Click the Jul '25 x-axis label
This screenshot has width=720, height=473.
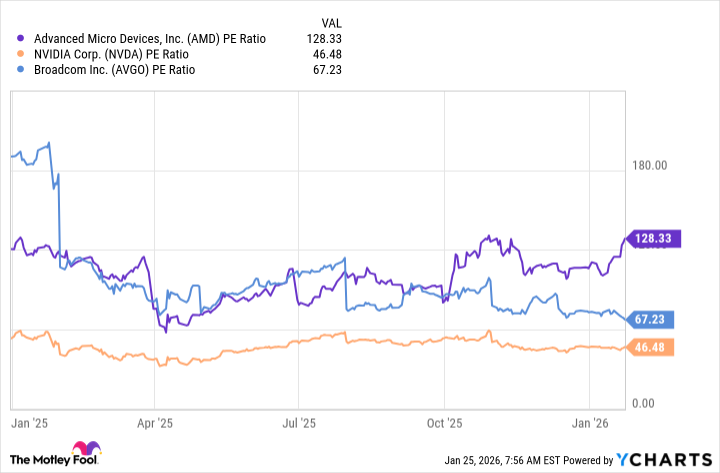click(x=299, y=423)
